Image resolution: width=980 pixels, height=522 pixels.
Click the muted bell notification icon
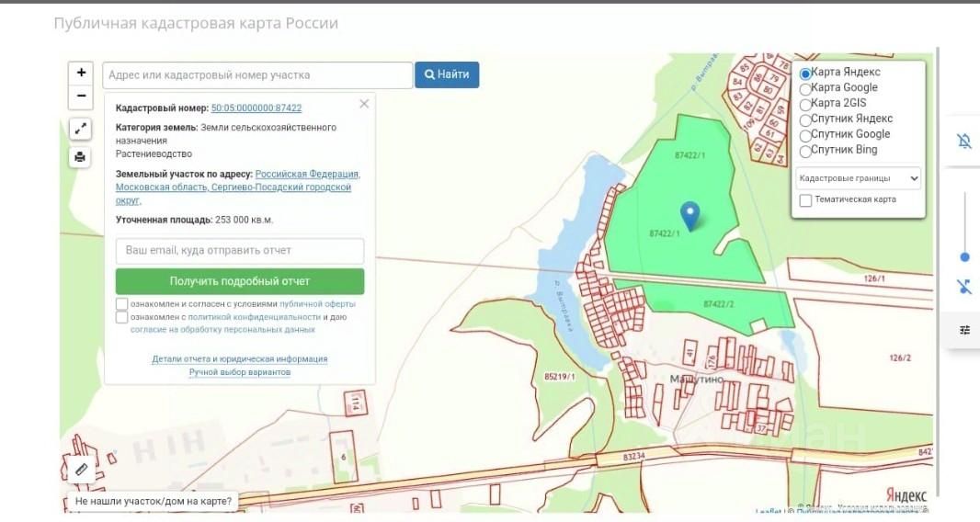[x=964, y=142]
